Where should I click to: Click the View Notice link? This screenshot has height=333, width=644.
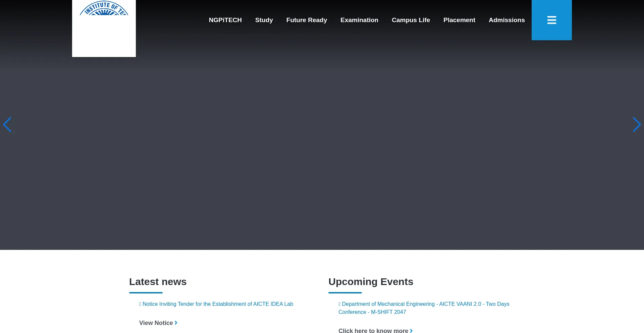(156, 323)
